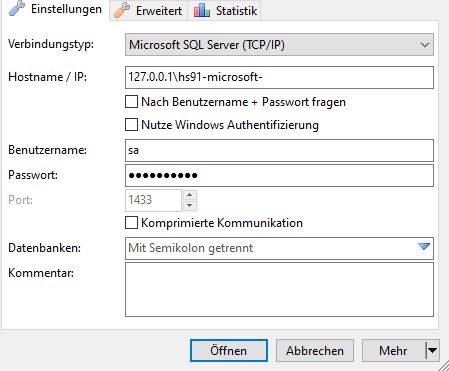This screenshot has width=449, height=371.
Task: Open the Mehr button dropdown arrow
Action: click(x=433, y=350)
